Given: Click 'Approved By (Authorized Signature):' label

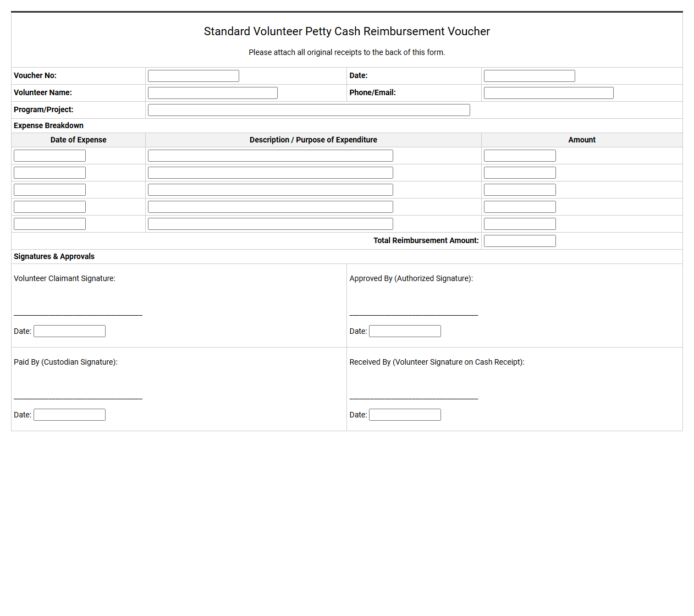Looking at the screenshot, I should pyautogui.click(x=411, y=278).
